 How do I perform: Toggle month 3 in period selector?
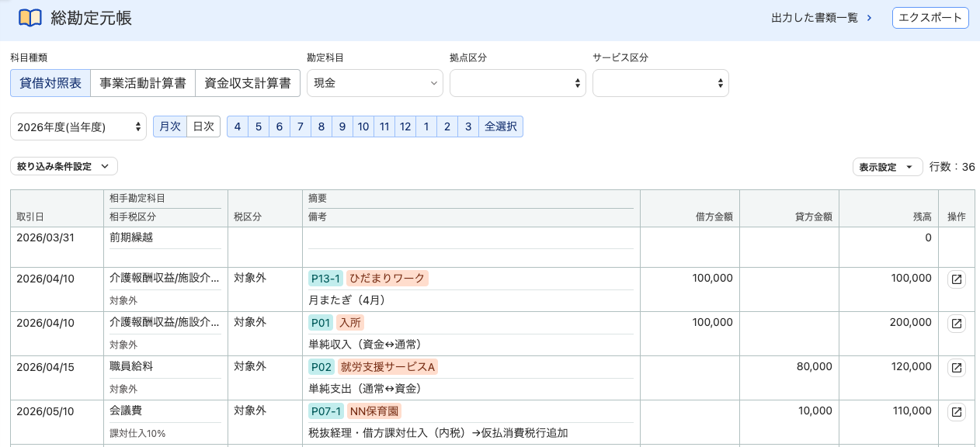(468, 126)
